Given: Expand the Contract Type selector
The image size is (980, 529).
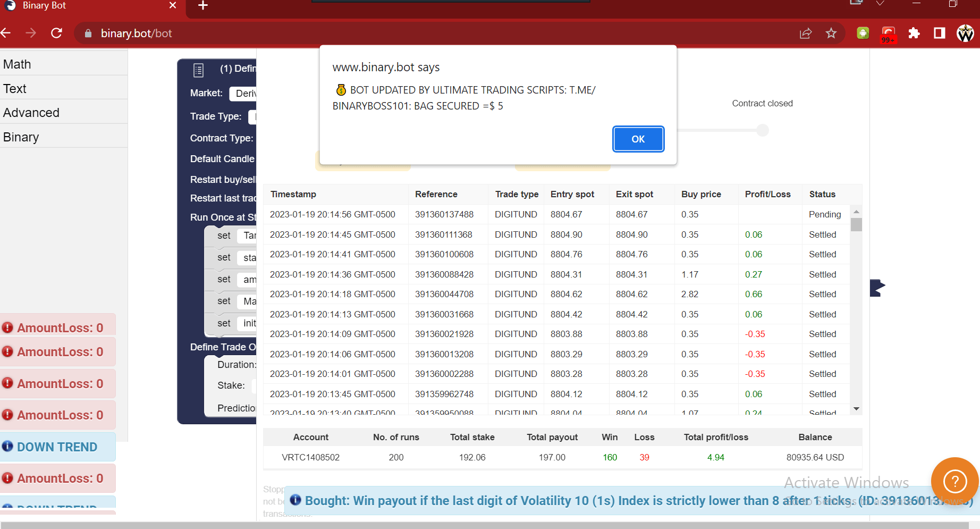Looking at the screenshot, I should tap(255, 138).
